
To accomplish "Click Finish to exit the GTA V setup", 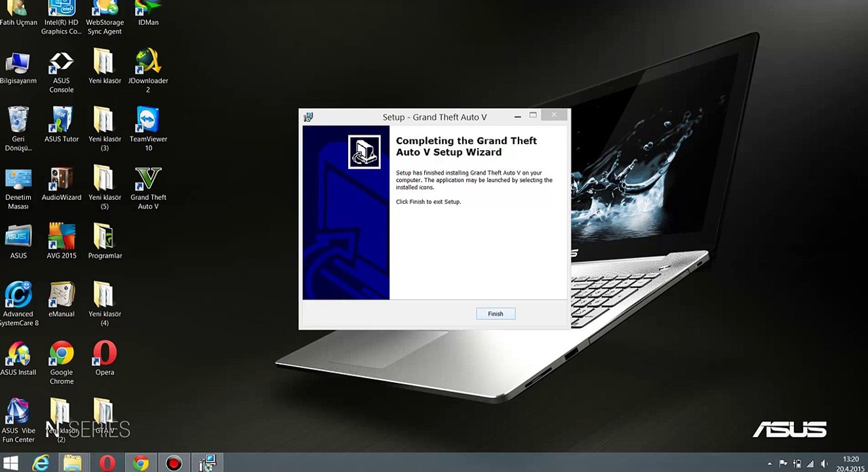I will (x=496, y=314).
